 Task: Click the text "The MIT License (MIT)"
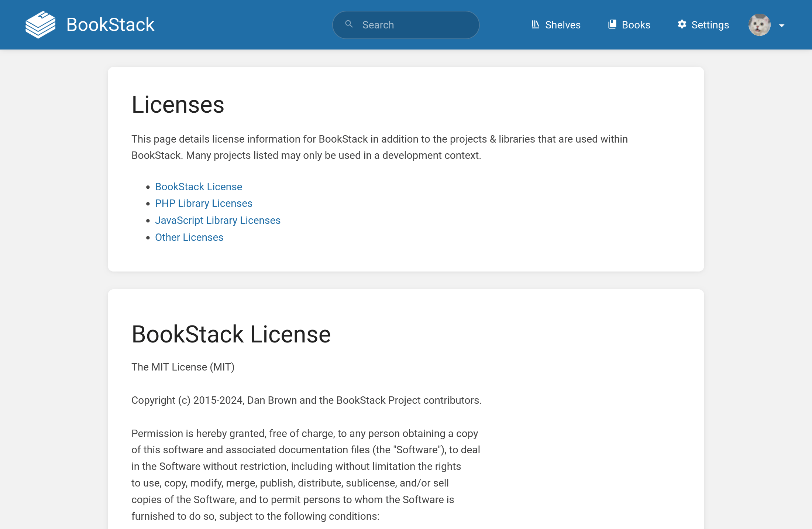(183, 367)
